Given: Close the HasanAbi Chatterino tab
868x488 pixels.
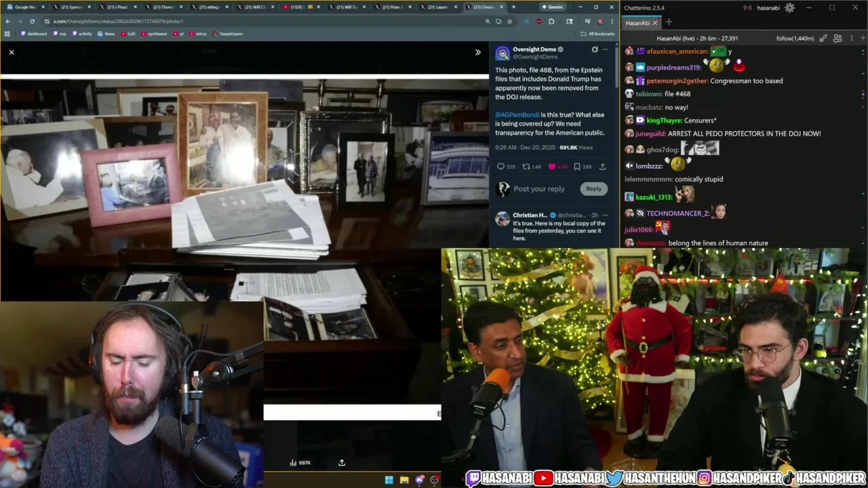Looking at the screenshot, I should click(x=655, y=22).
